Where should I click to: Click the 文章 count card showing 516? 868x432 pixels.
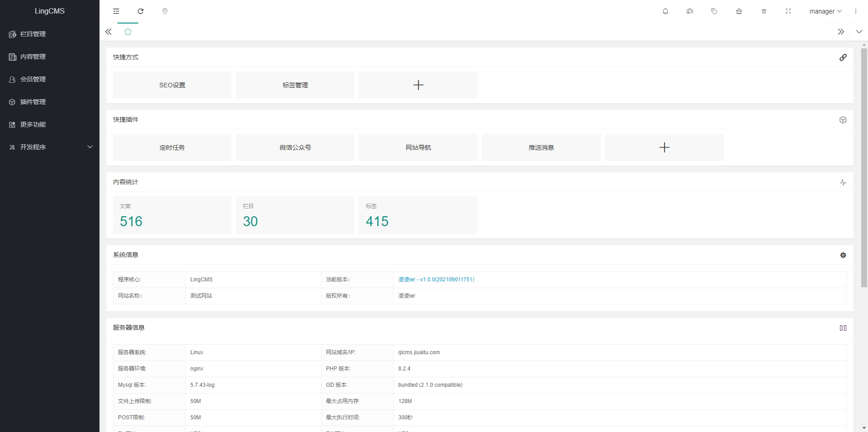pyautogui.click(x=172, y=215)
